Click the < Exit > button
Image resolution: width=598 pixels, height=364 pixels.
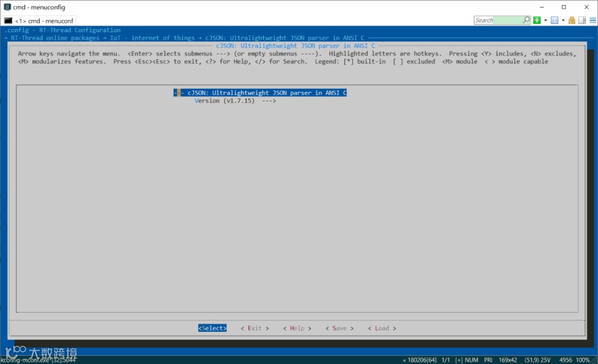tap(255, 328)
